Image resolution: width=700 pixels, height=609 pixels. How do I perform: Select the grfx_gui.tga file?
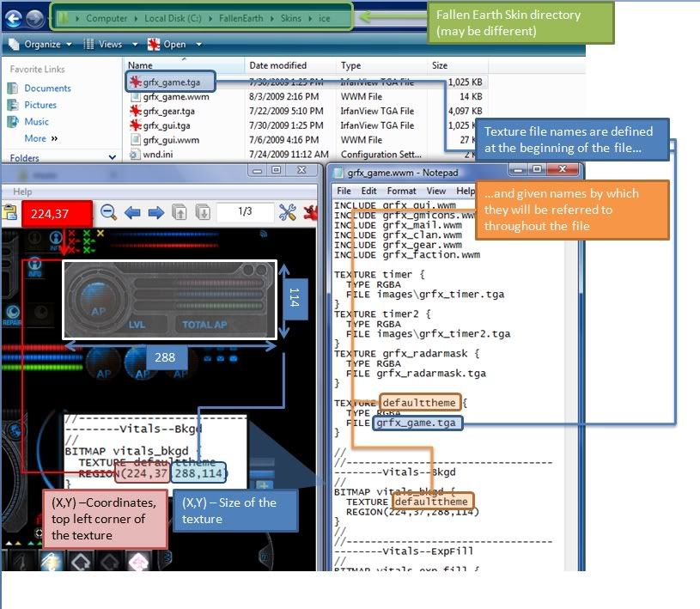[167, 125]
